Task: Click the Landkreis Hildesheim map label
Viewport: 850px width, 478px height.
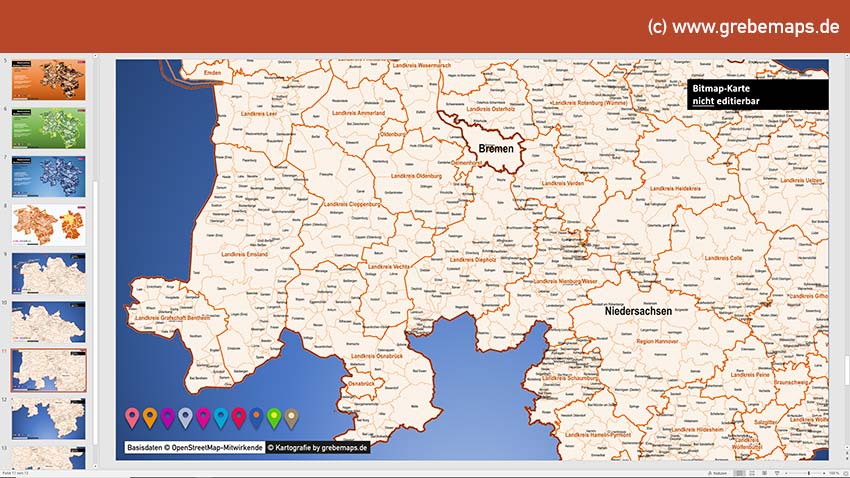Action: coord(697,429)
